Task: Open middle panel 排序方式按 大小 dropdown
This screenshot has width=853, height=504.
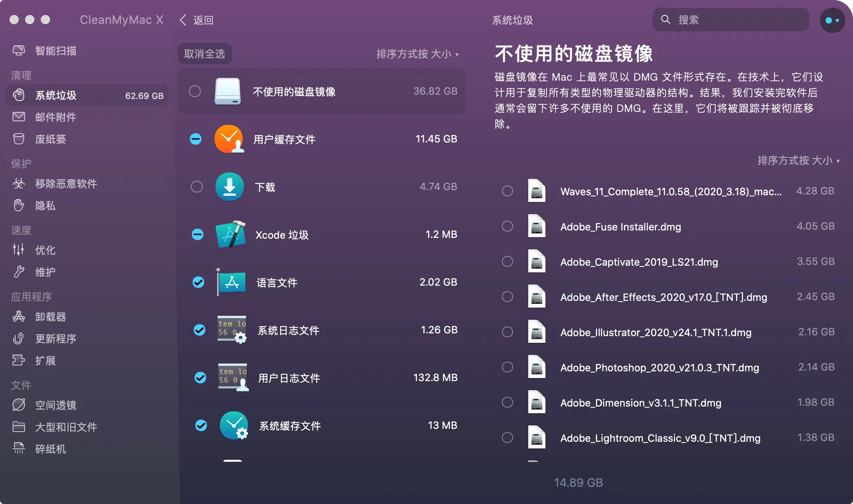Action: pyautogui.click(x=418, y=54)
